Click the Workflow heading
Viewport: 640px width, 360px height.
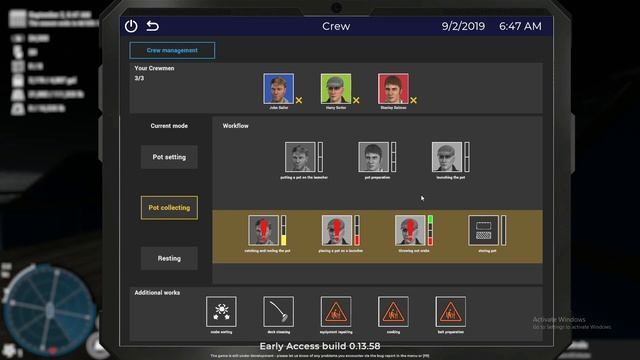click(x=236, y=126)
